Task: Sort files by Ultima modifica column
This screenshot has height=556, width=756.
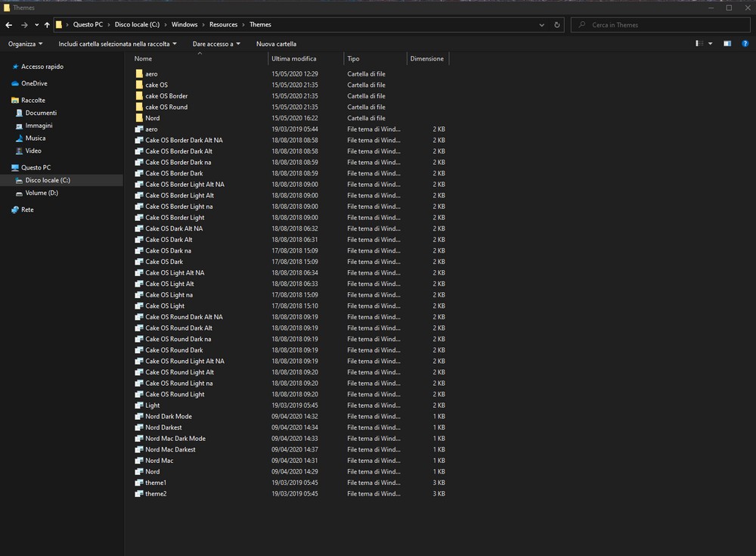Action: pos(294,59)
